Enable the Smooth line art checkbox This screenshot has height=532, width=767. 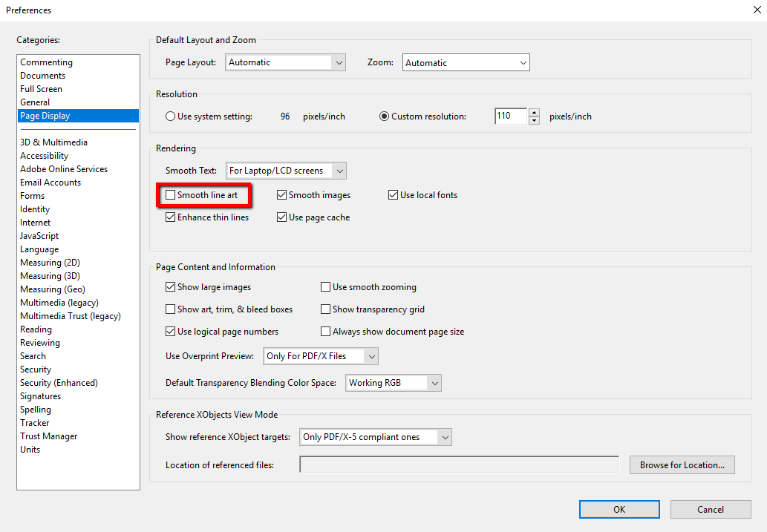(x=171, y=194)
